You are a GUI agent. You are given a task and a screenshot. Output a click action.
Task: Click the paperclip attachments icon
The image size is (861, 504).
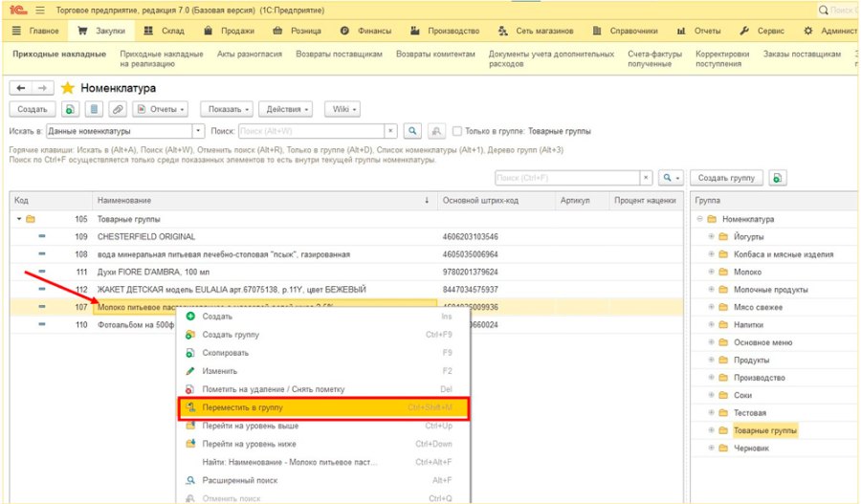[118, 109]
